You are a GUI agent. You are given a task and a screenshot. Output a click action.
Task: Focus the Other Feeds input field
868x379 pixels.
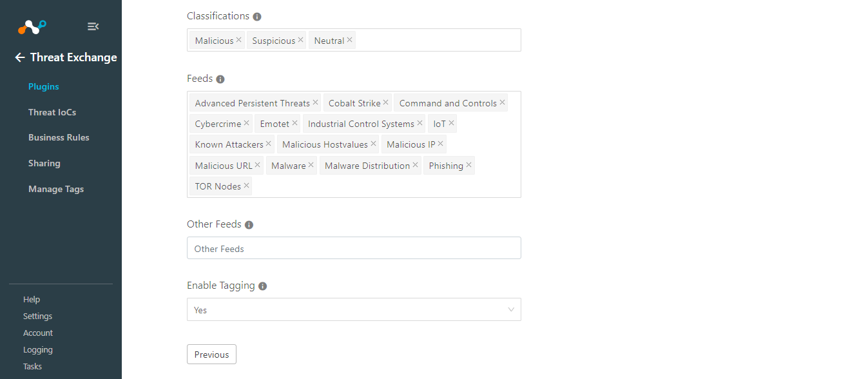pyautogui.click(x=354, y=248)
